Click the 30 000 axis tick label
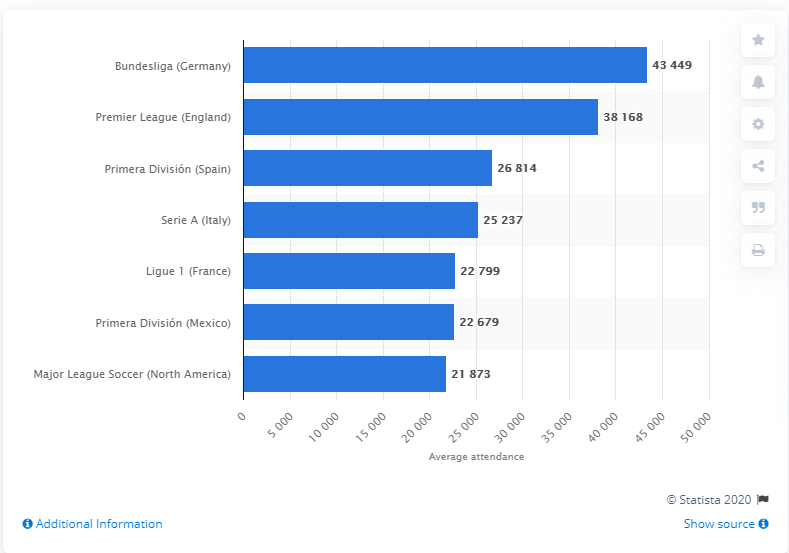This screenshot has width=789, height=553. tap(509, 427)
